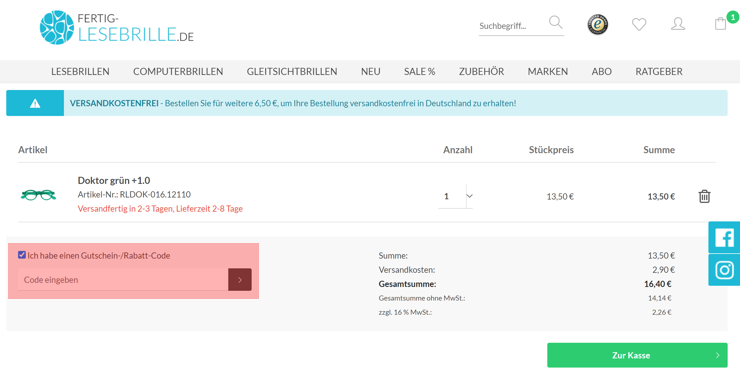
Task: Click the search magnifier icon
Action: point(555,22)
